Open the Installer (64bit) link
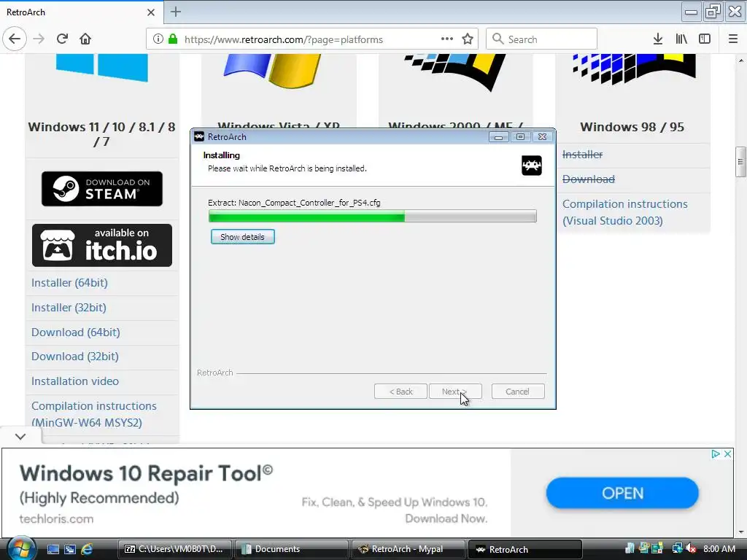Image resolution: width=747 pixels, height=560 pixels. coord(69,283)
